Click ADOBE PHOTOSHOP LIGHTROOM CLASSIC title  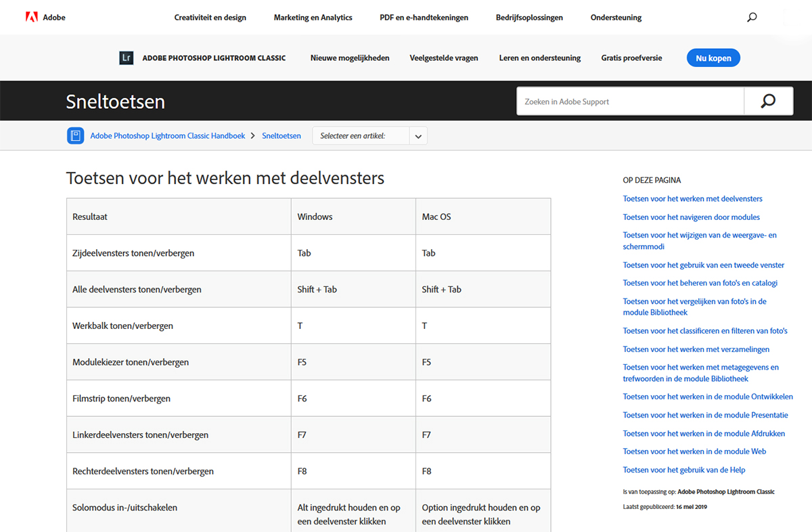[x=214, y=58]
